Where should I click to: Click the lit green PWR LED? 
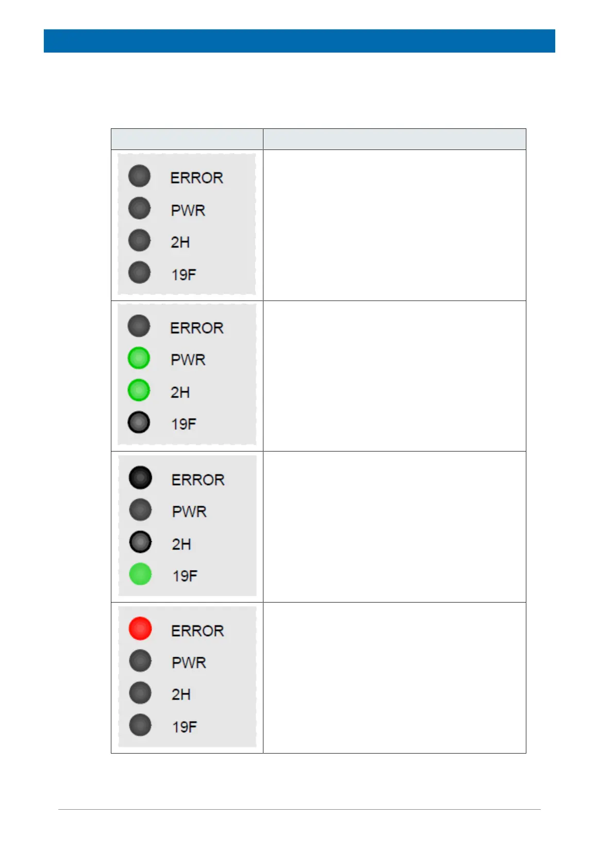click(139, 358)
